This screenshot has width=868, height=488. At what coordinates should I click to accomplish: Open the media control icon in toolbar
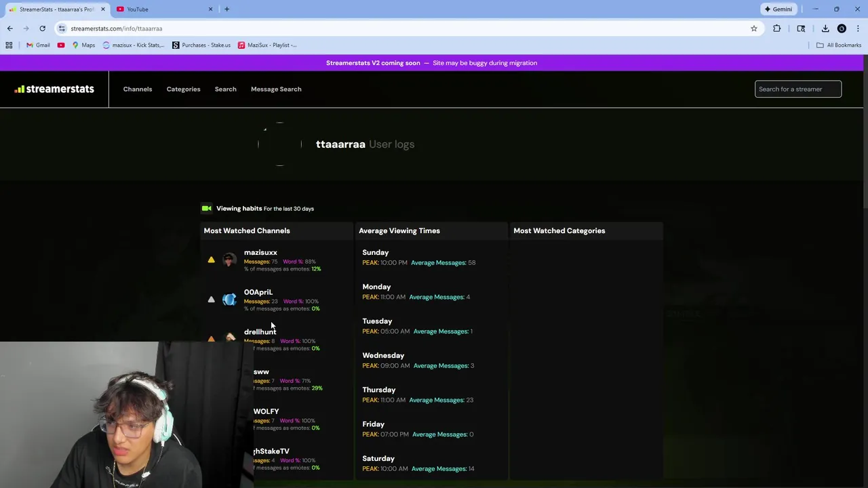click(801, 28)
